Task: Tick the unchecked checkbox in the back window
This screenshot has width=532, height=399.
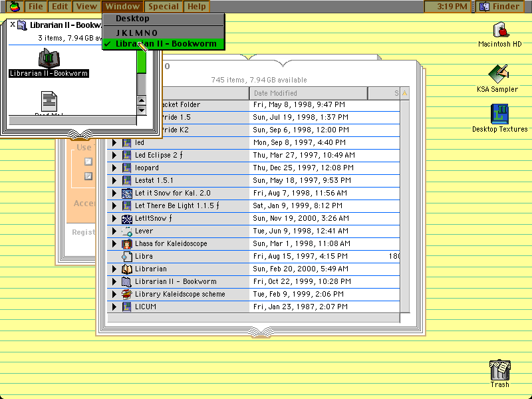Action: tap(88, 162)
